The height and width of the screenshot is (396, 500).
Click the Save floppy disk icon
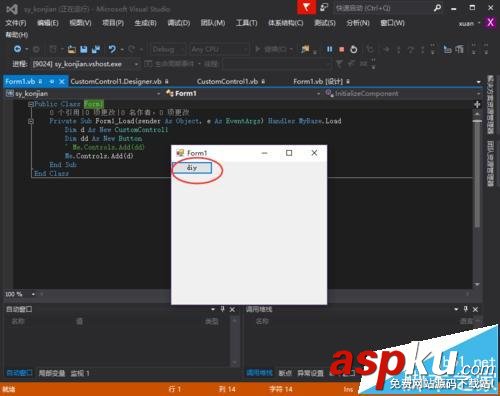(84, 50)
